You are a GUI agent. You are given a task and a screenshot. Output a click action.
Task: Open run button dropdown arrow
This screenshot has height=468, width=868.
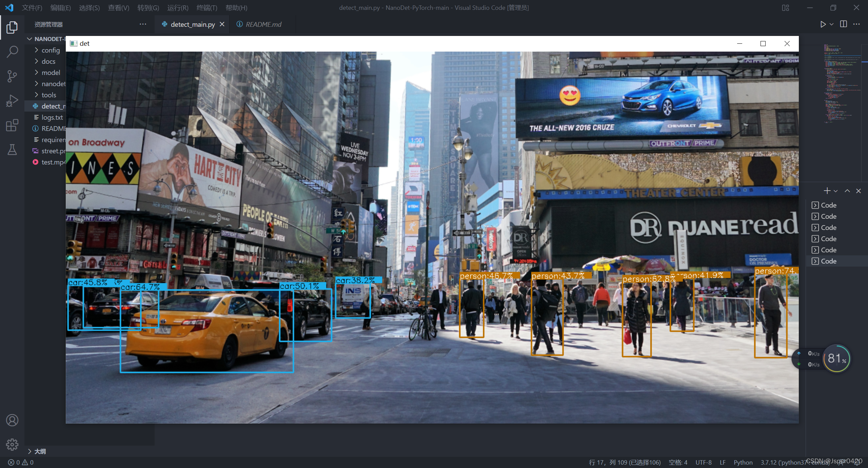coord(832,24)
